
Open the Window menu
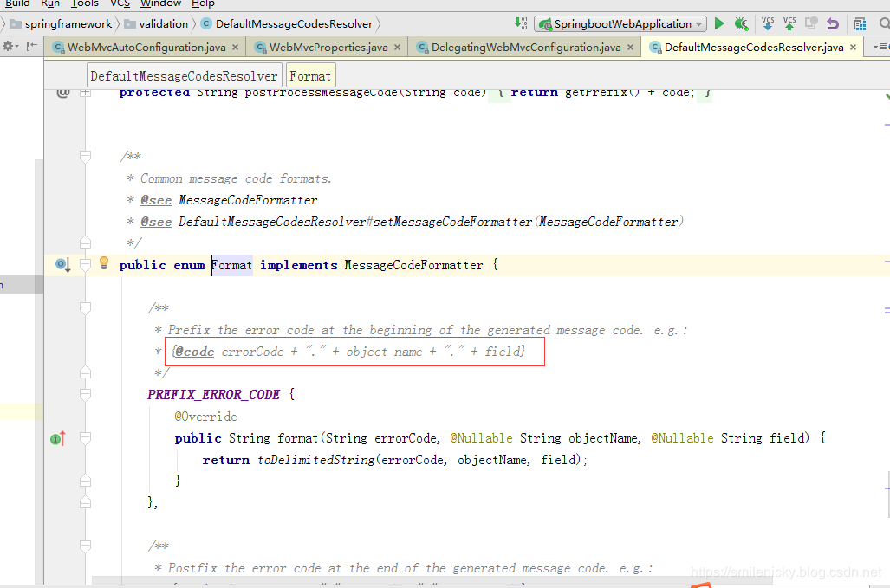160,4
